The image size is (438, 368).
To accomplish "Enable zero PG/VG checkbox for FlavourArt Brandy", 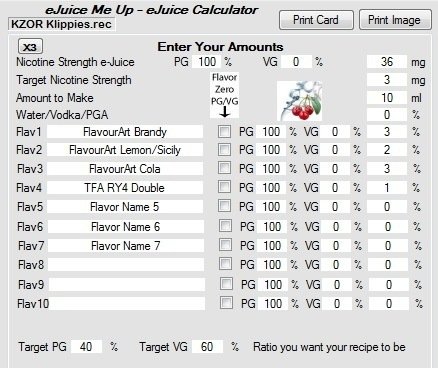I will pyautogui.click(x=224, y=132).
